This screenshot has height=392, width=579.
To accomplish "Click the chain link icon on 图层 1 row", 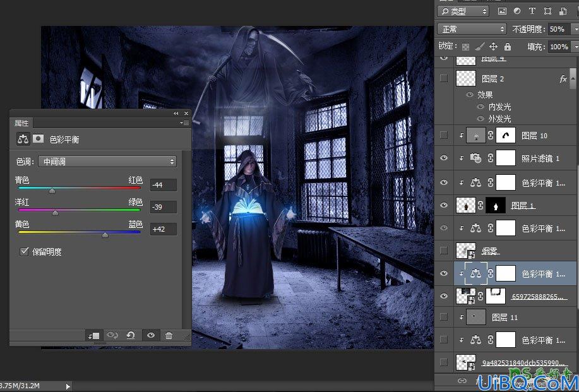I will (x=481, y=205).
